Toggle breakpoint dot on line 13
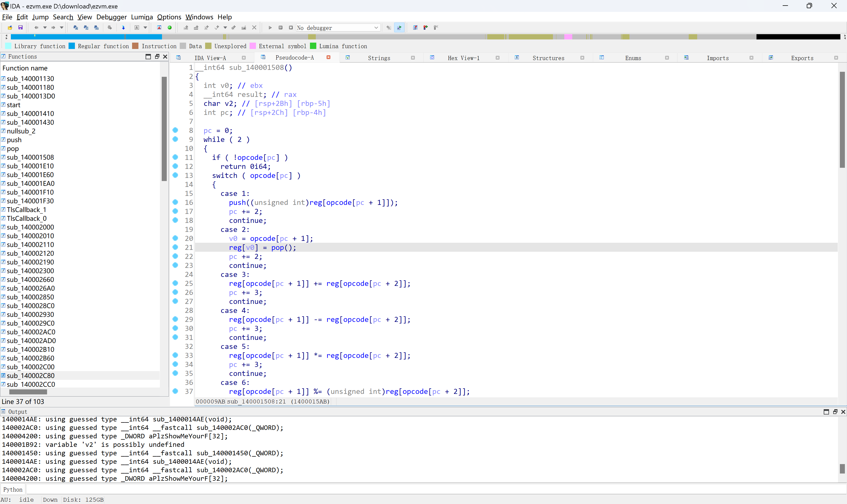This screenshot has height=504, width=847. (x=175, y=175)
